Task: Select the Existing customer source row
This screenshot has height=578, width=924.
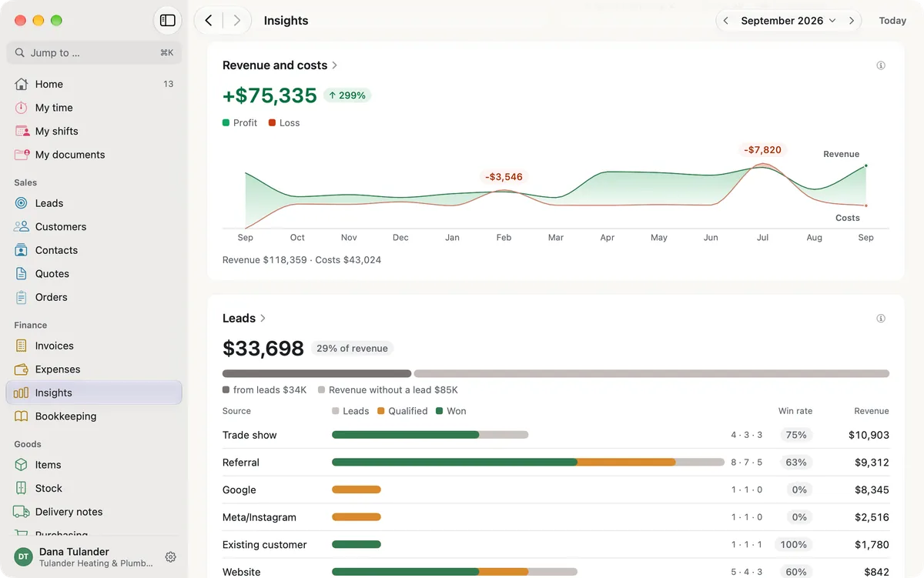Action: point(556,545)
